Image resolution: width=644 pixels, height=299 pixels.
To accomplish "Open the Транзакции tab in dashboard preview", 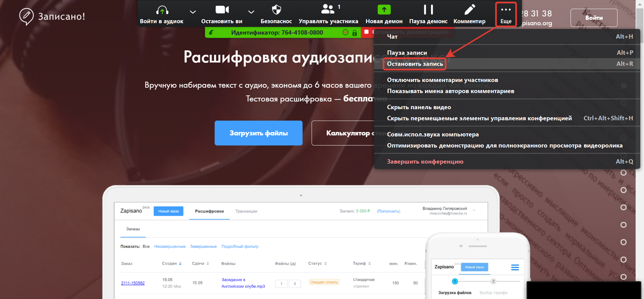I will point(246,211).
